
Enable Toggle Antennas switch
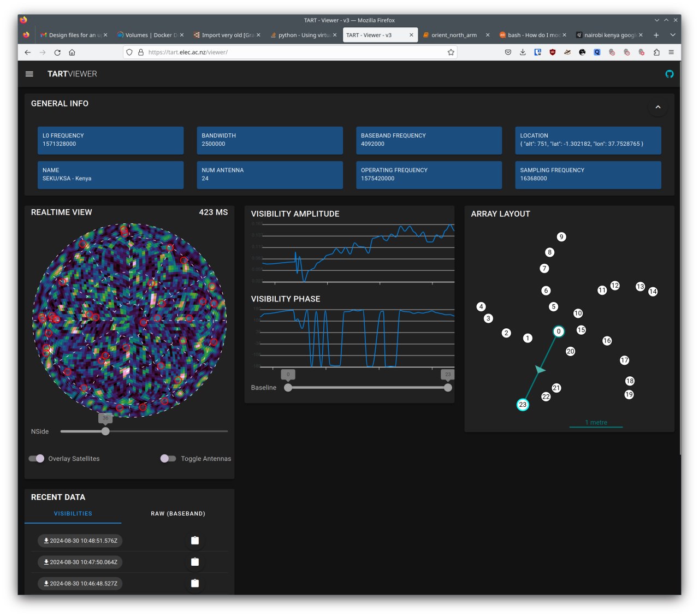[168, 459]
